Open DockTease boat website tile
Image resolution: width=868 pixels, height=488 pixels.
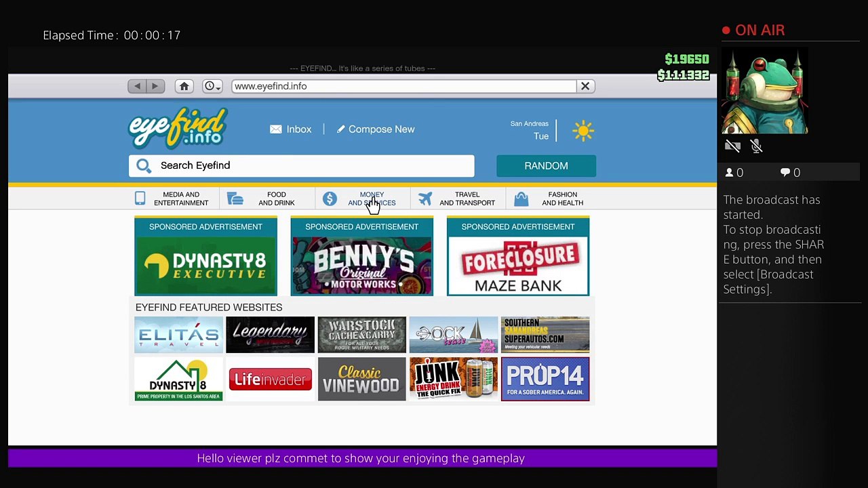tap(453, 335)
